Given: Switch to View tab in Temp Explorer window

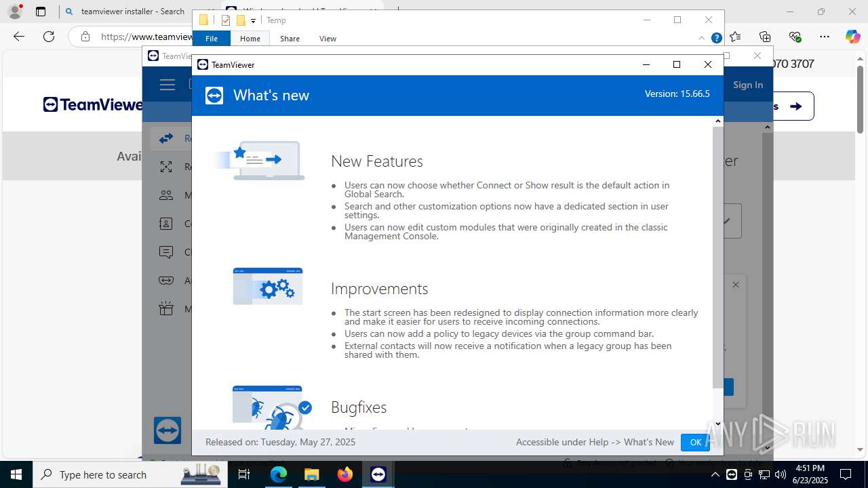Looking at the screenshot, I should coord(328,39).
